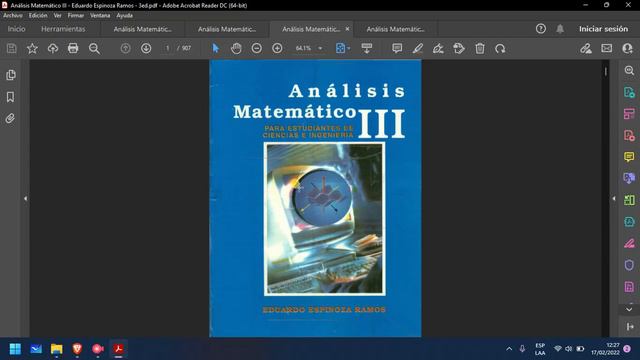Open the Edición menu

coord(38,16)
